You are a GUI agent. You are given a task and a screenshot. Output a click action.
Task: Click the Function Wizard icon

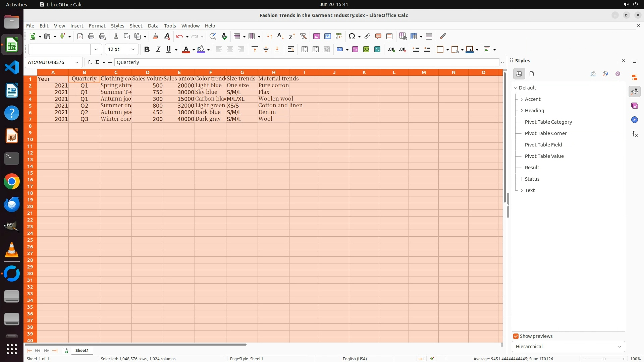tap(90, 62)
